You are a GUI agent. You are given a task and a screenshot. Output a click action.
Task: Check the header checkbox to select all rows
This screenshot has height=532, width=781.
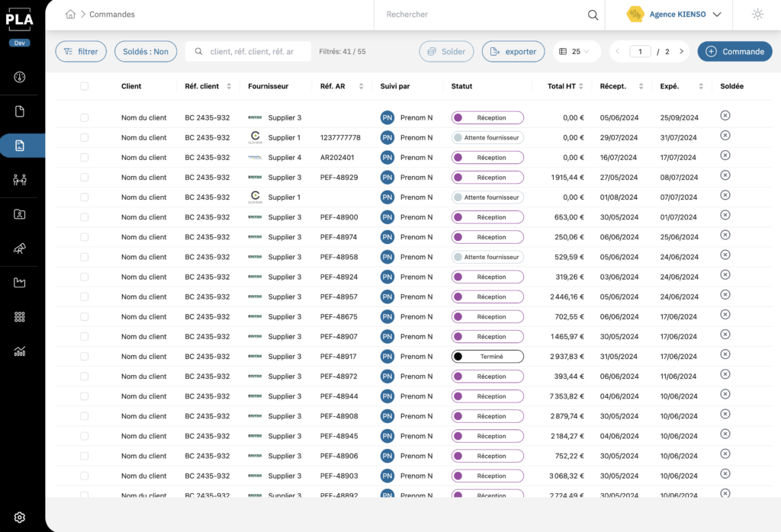(86, 86)
